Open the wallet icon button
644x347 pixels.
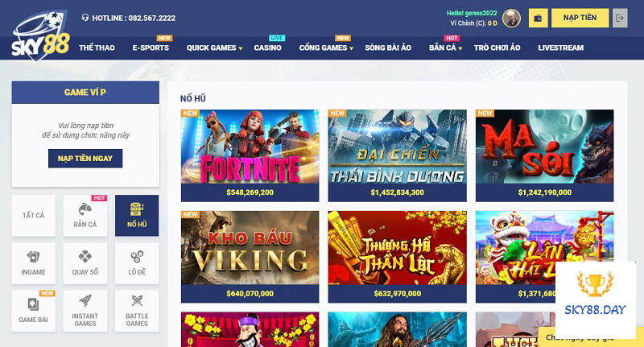pos(537,18)
